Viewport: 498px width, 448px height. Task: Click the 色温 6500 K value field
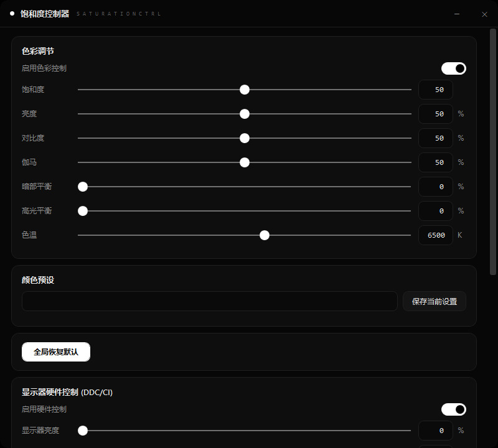(436, 235)
